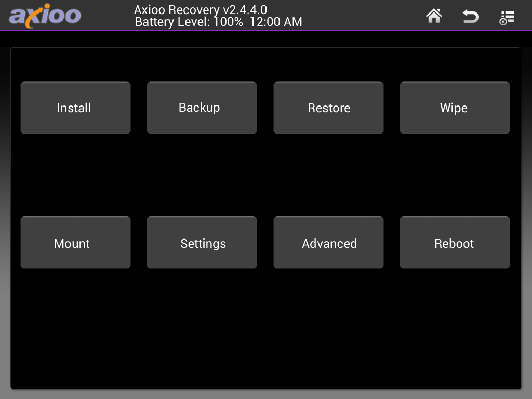The image size is (532, 399).
Task: Open the Wipe menu
Action: [x=455, y=108]
